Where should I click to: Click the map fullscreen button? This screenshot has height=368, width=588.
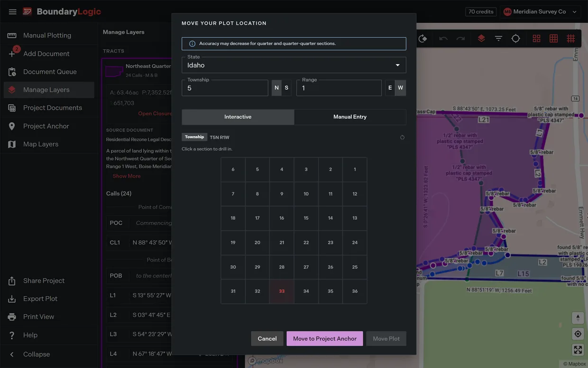click(x=578, y=350)
